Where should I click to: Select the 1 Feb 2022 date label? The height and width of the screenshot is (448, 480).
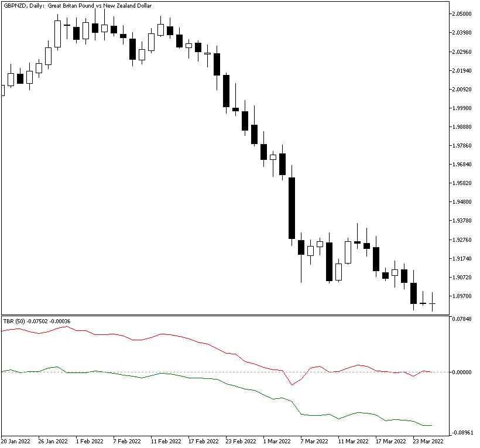[x=89, y=441]
